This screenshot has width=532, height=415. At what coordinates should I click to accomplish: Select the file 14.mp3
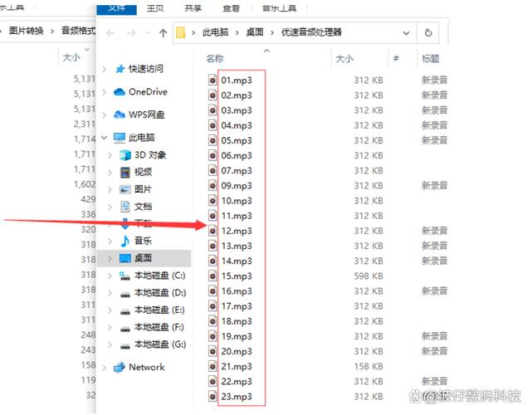(237, 261)
